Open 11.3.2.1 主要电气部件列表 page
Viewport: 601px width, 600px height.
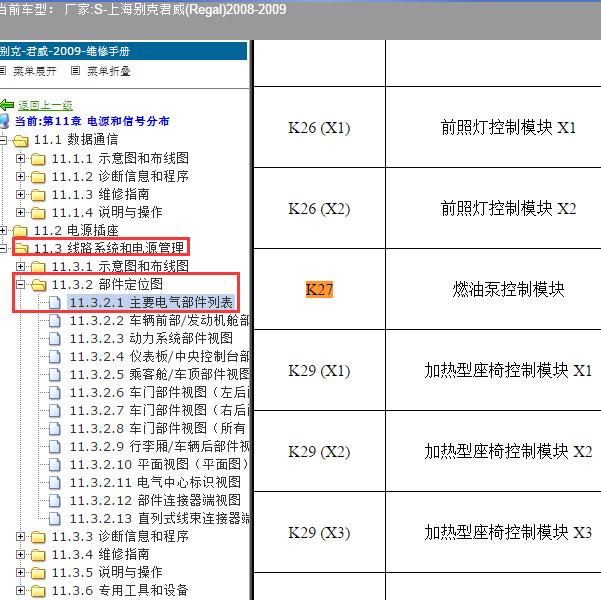[151, 302]
